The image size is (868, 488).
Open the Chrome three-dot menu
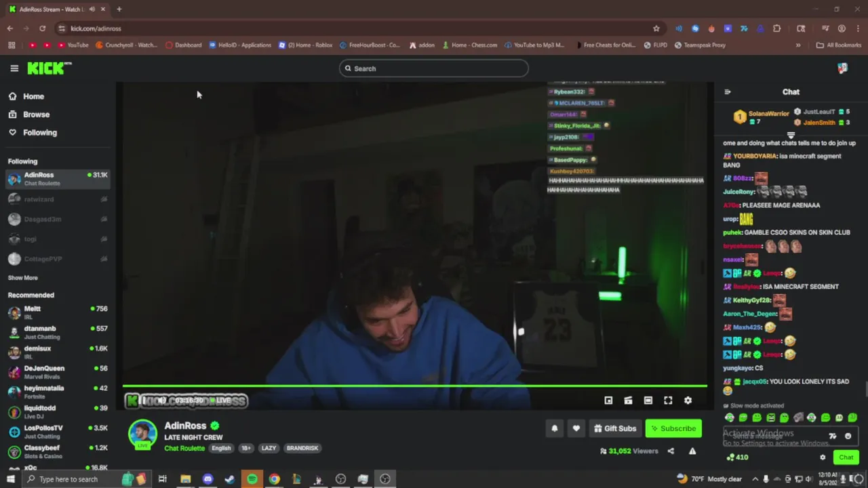[858, 28]
